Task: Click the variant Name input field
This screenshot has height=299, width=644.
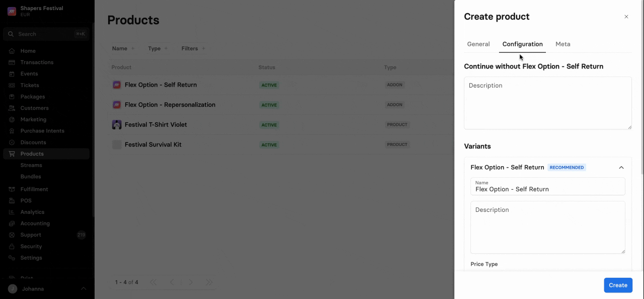Action: point(547,189)
